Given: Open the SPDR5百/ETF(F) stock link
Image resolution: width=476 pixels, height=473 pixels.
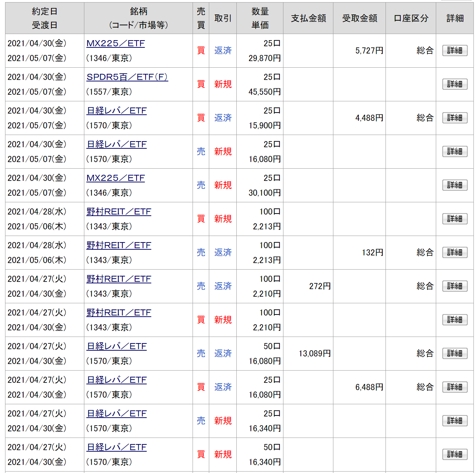Looking at the screenshot, I should tap(127, 77).
